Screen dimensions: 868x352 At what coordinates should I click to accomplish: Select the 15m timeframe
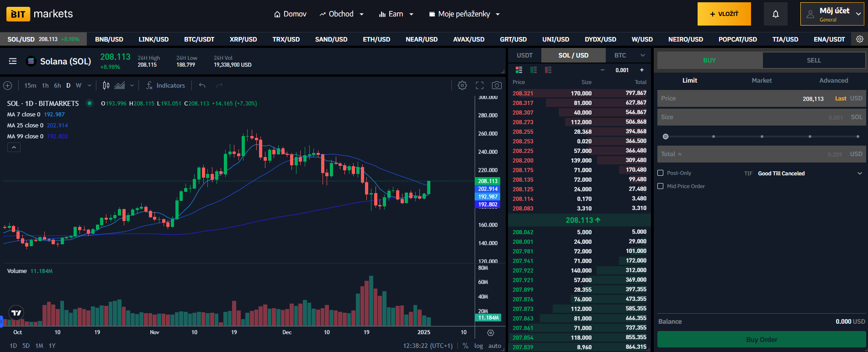click(30, 85)
